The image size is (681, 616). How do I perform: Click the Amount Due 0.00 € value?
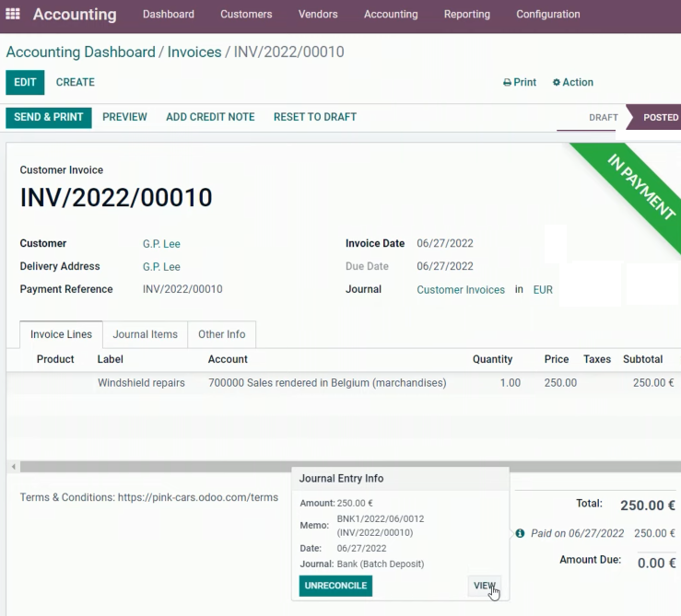click(656, 563)
